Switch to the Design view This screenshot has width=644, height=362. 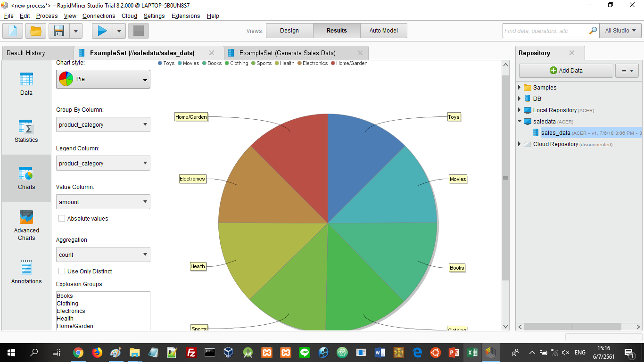point(289,31)
